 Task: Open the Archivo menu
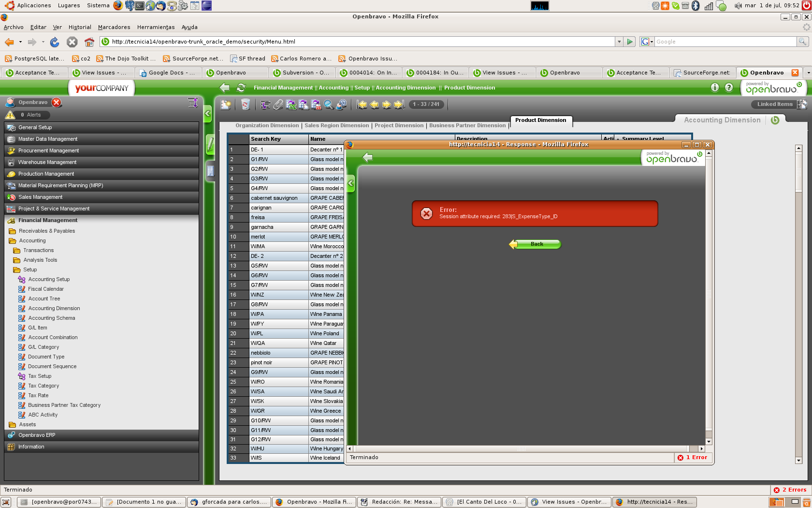pyautogui.click(x=14, y=27)
